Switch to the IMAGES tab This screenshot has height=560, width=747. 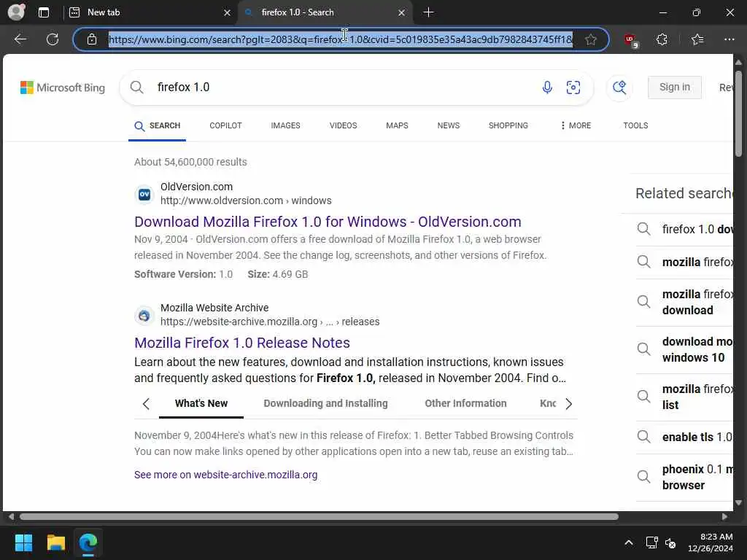[285, 125]
